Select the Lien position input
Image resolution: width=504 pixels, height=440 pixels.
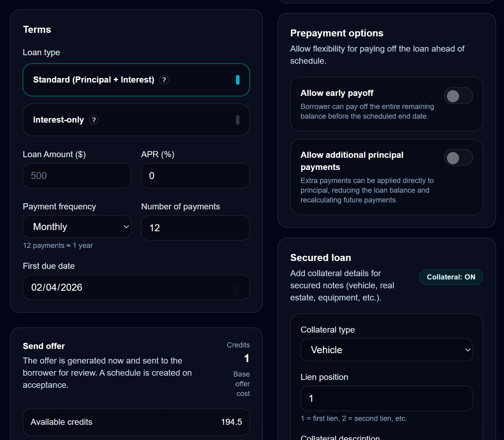tap(386, 398)
